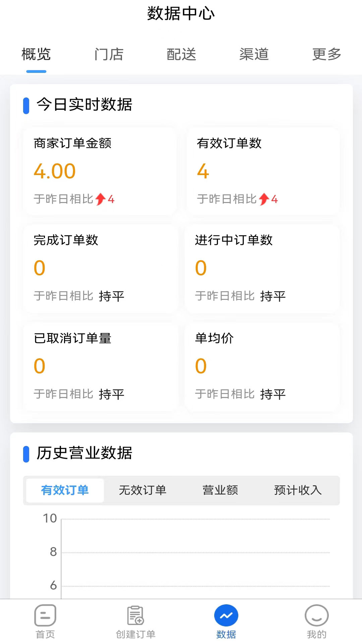Select the 无效订单 chart segment
The height and width of the screenshot is (644, 362).
[142, 490]
